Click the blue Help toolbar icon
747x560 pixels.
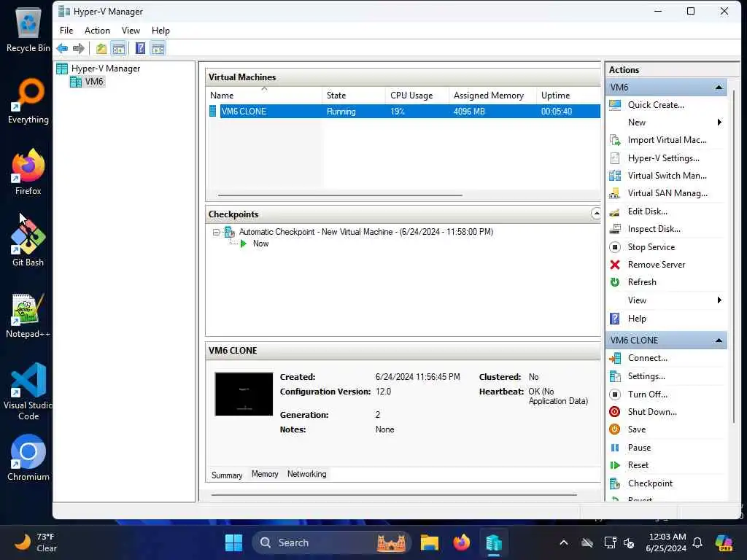pos(140,49)
